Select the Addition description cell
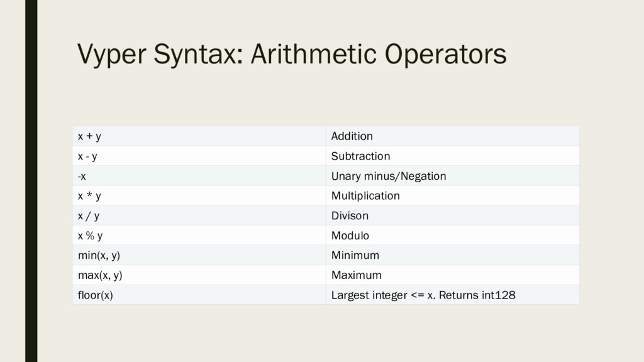The height and width of the screenshot is (362, 644). (453, 136)
